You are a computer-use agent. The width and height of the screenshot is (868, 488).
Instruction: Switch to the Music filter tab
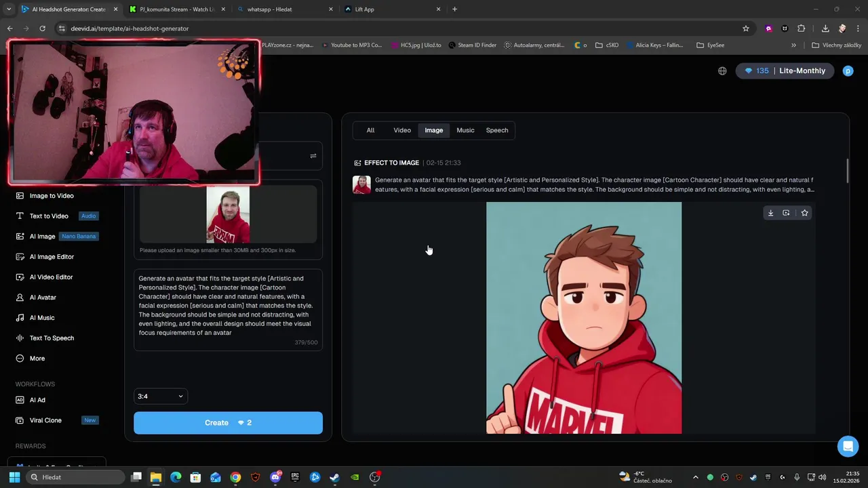pyautogui.click(x=465, y=130)
